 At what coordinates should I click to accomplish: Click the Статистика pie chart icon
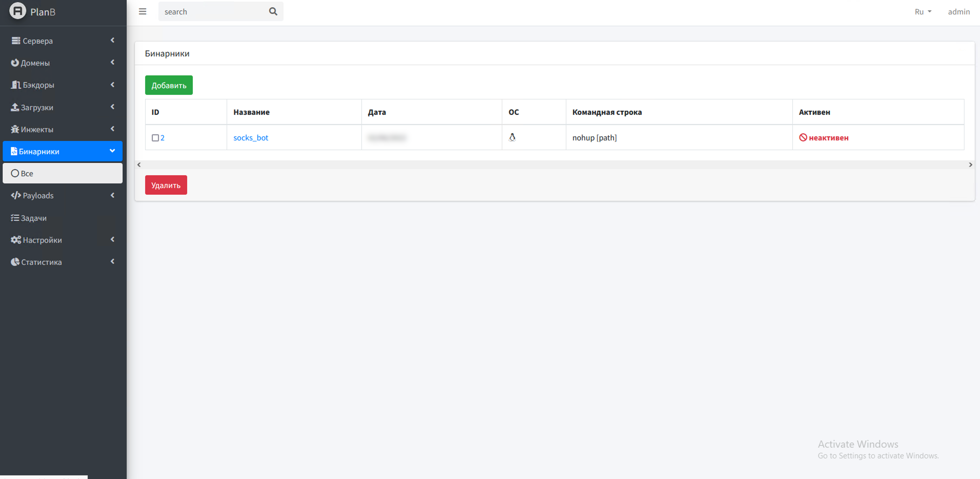[15, 262]
